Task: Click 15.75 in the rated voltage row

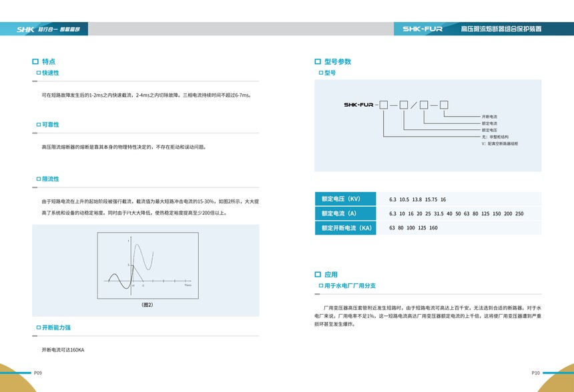Action: 431,199
